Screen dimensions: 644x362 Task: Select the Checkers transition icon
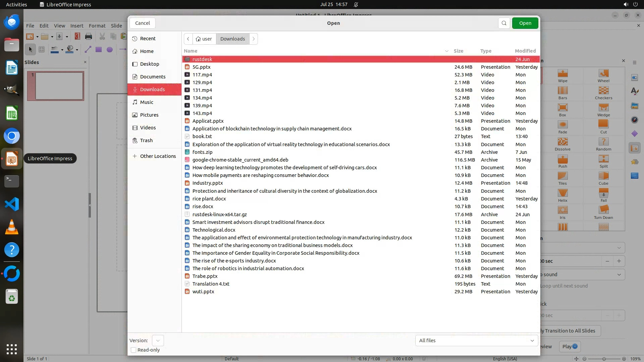point(603,90)
